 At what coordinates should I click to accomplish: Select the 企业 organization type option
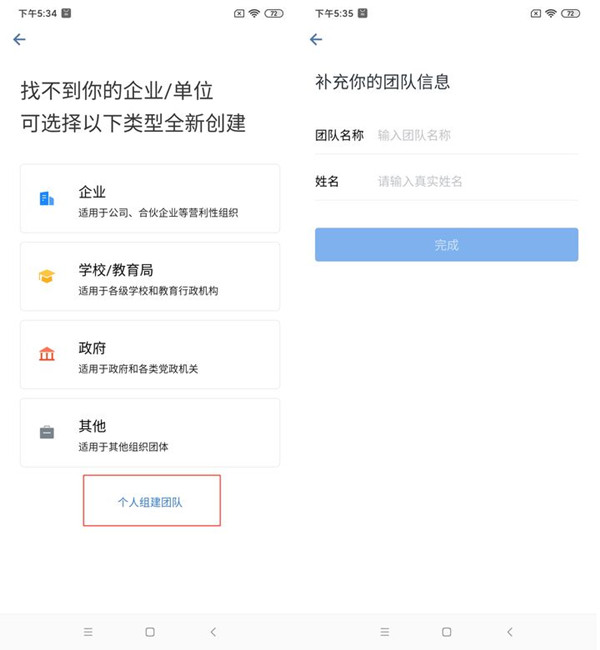150,199
